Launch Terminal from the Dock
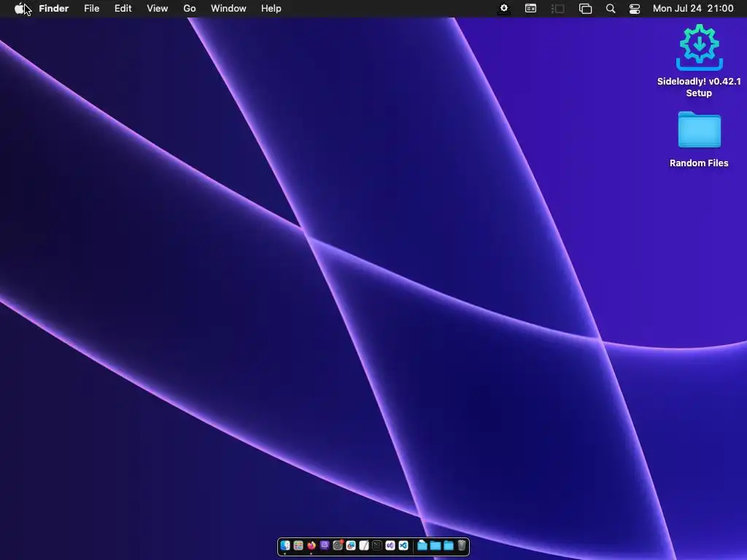The width and height of the screenshot is (747, 560). (x=377, y=545)
